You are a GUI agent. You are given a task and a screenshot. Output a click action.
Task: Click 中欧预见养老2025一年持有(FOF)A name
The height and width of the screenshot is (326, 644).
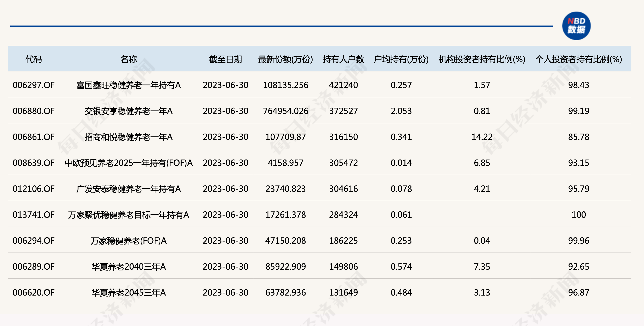(x=129, y=163)
